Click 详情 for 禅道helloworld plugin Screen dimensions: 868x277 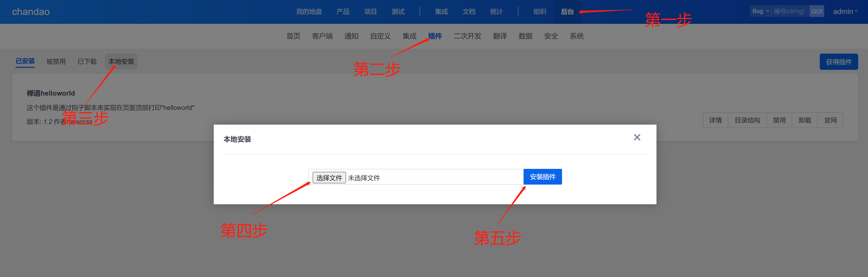point(715,120)
